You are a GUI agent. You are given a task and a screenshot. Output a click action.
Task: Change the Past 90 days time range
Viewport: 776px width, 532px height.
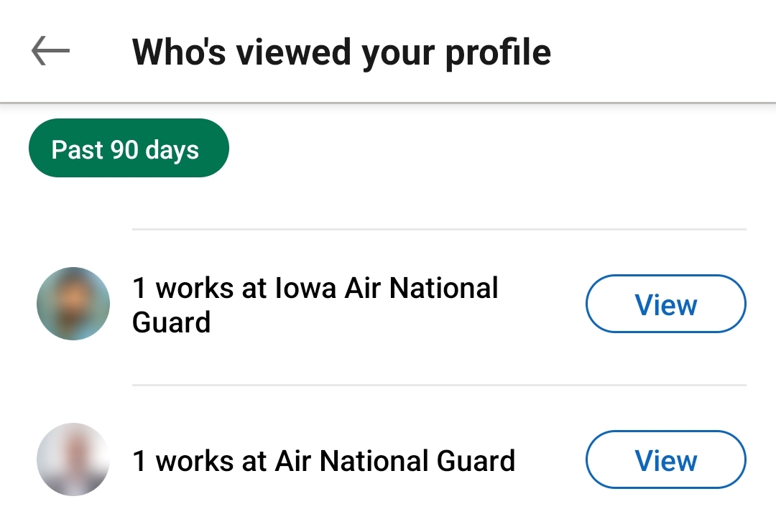(x=129, y=149)
